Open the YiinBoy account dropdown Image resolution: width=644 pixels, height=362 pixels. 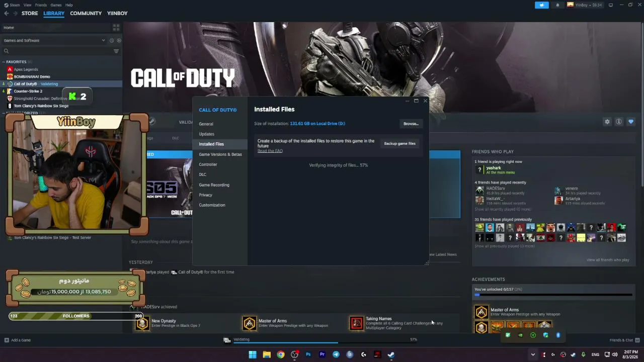click(585, 5)
